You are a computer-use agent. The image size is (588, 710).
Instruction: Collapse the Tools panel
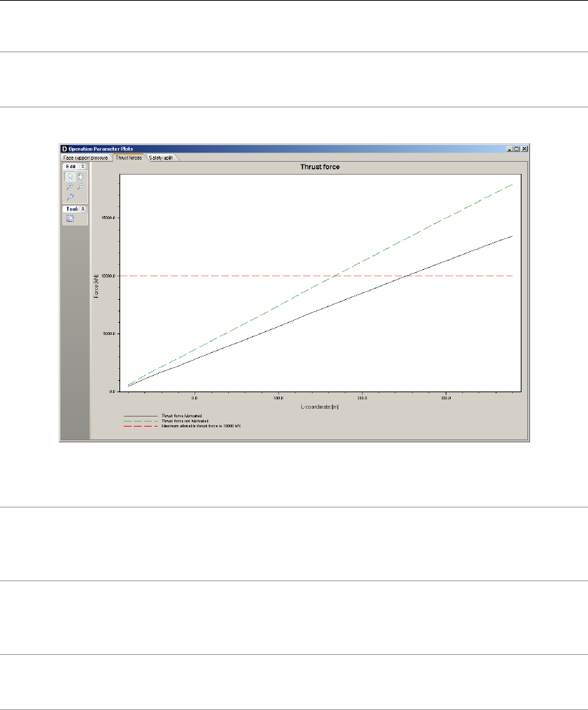pyautogui.click(x=83, y=209)
